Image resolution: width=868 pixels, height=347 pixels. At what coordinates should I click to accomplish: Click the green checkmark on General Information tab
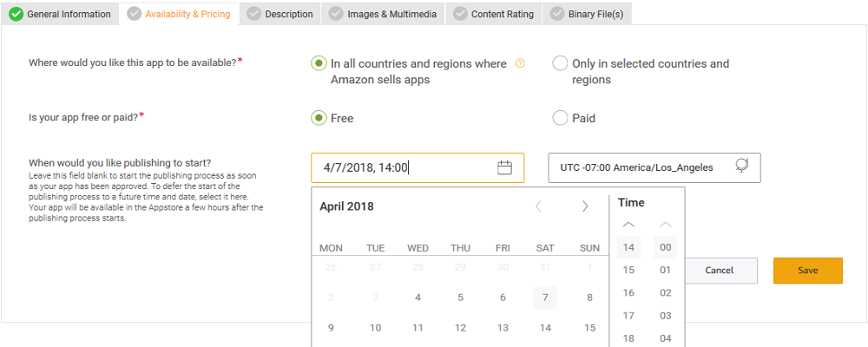coord(16,14)
